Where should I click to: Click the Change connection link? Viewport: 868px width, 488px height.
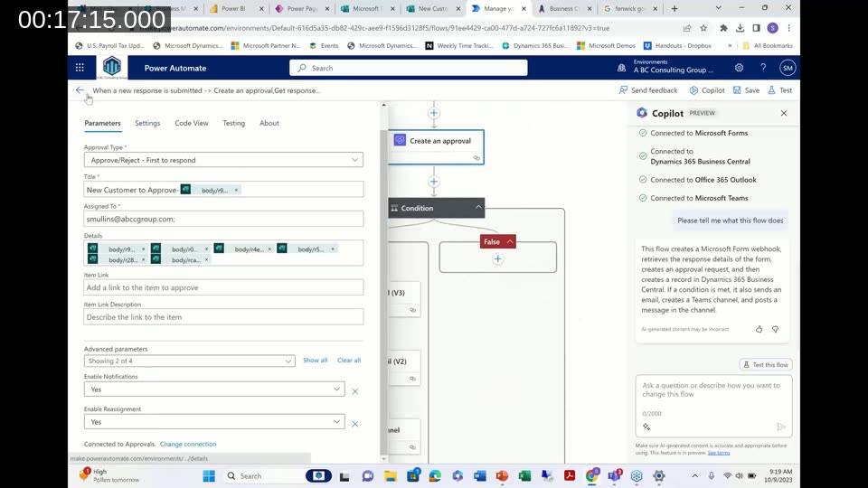[188, 444]
